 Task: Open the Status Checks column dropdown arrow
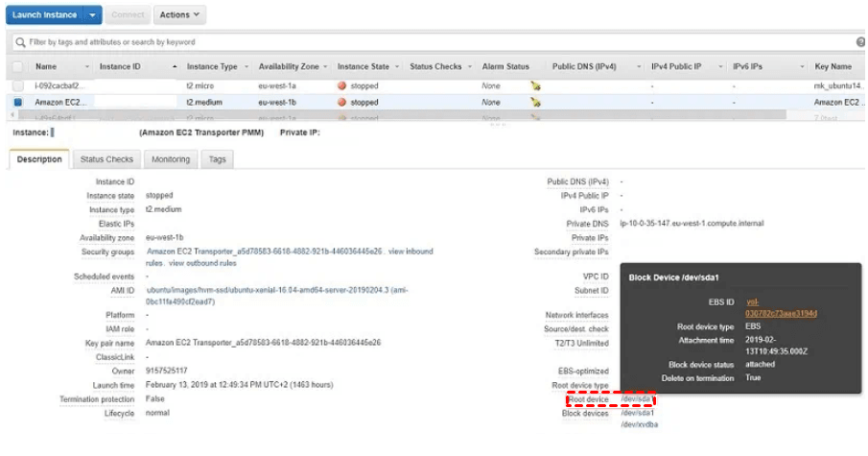[x=470, y=66]
